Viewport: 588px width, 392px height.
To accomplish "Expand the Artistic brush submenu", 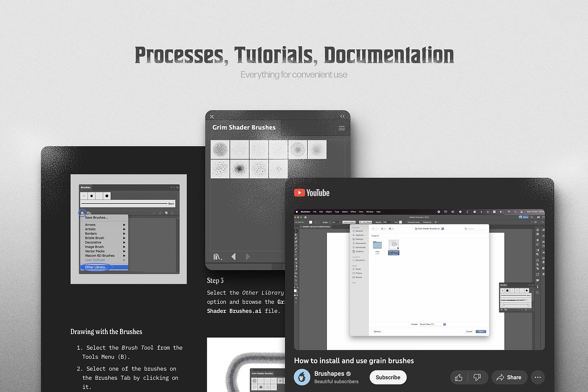I will 104,229.
